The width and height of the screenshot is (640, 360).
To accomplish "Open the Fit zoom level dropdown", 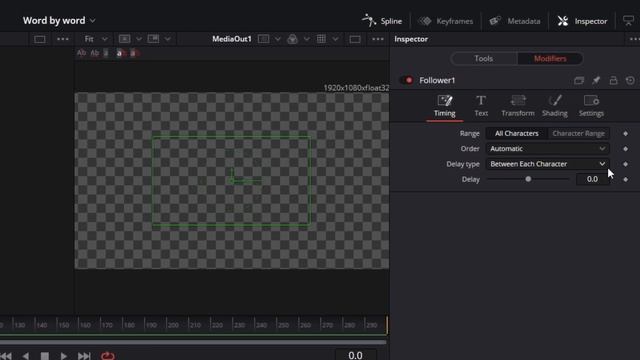I will tap(96, 39).
